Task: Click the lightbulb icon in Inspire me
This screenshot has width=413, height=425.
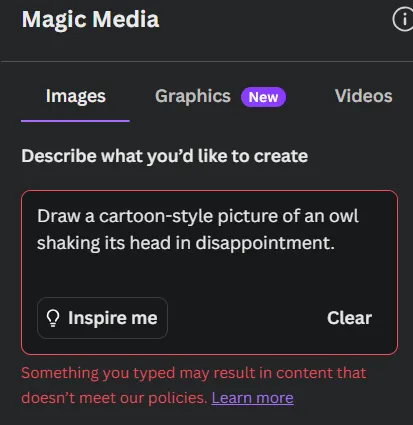Action: pos(53,318)
